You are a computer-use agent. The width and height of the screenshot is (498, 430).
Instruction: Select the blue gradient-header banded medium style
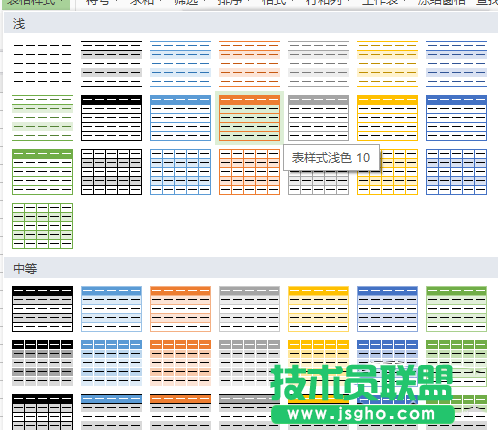111,309
